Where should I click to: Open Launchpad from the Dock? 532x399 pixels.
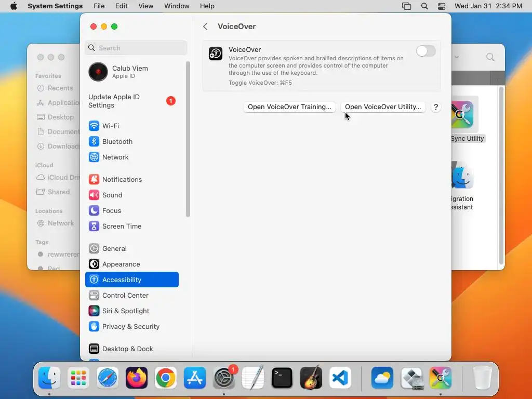coord(78,378)
